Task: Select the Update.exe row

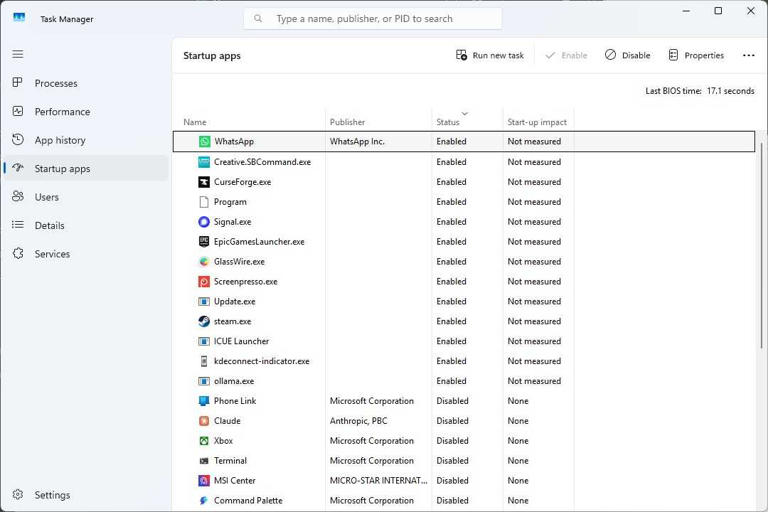Action: coord(464,301)
